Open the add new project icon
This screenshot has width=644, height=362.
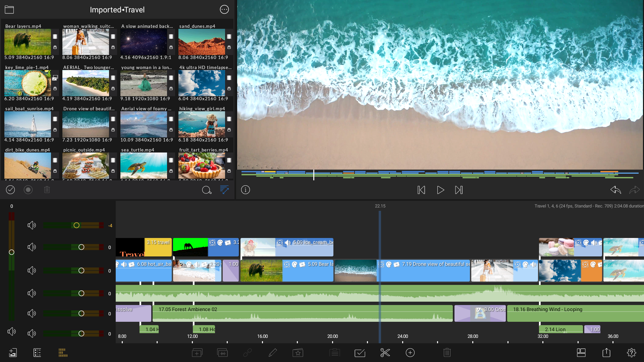click(12, 353)
